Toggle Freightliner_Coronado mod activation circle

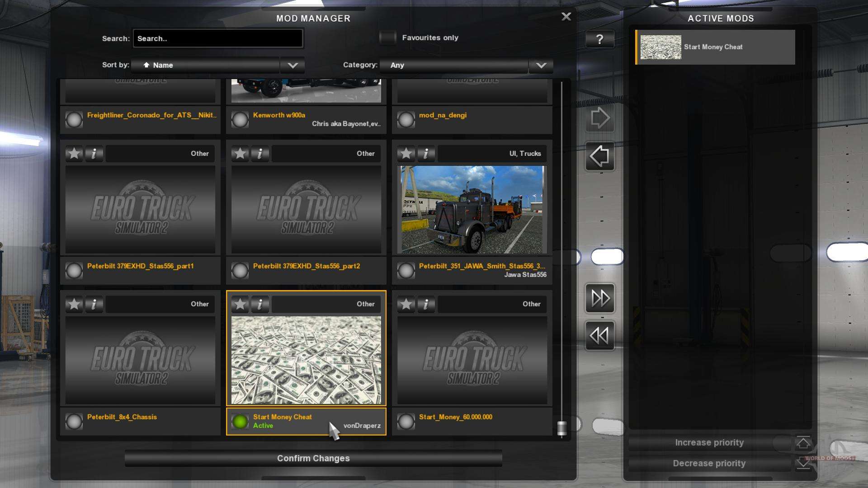pyautogui.click(x=74, y=120)
